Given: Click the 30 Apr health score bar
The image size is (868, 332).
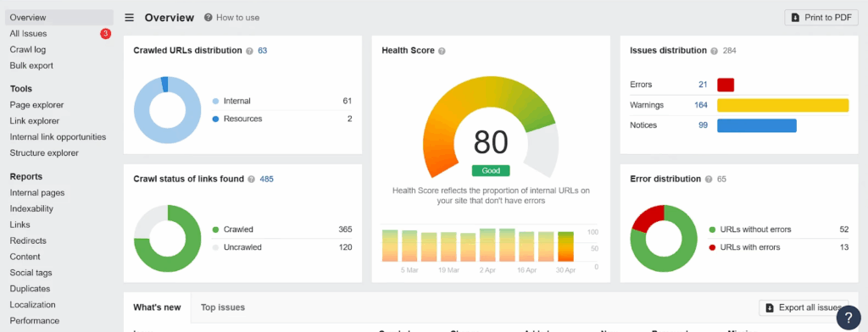Looking at the screenshot, I should pos(565,246).
